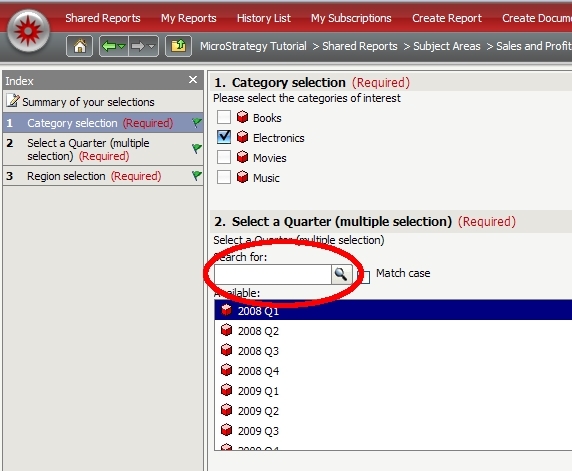Screen dimensions: 572x471
Task: Open the Forward history dropdown arrow
Action: click(x=151, y=46)
